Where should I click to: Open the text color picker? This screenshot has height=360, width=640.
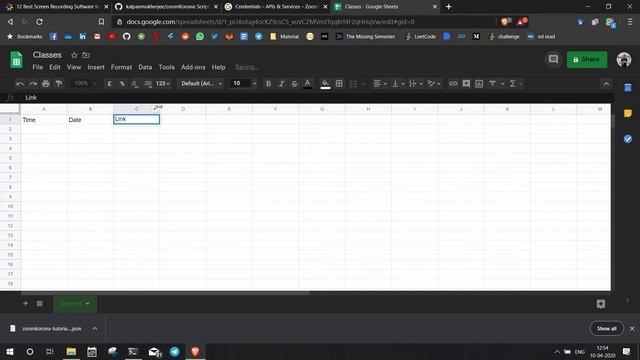click(x=308, y=84)
